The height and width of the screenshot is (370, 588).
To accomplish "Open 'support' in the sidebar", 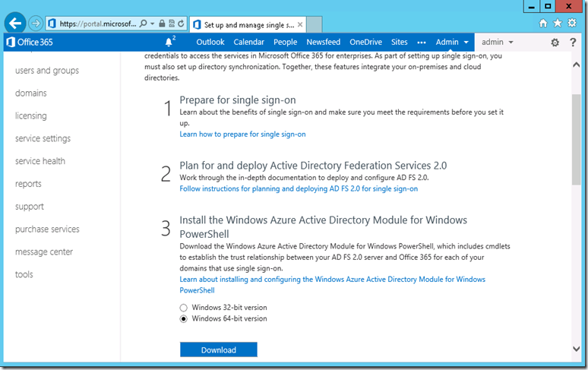I will (x=30, y=207).
